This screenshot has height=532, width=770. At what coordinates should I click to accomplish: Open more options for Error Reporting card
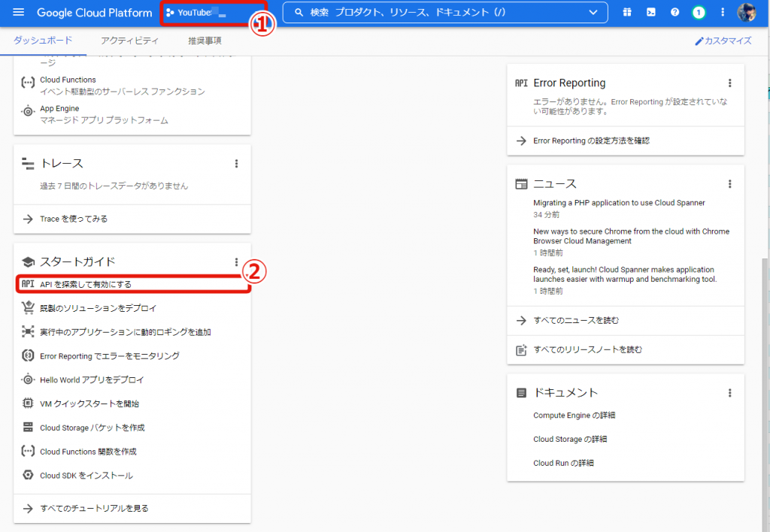coord(729,83)
